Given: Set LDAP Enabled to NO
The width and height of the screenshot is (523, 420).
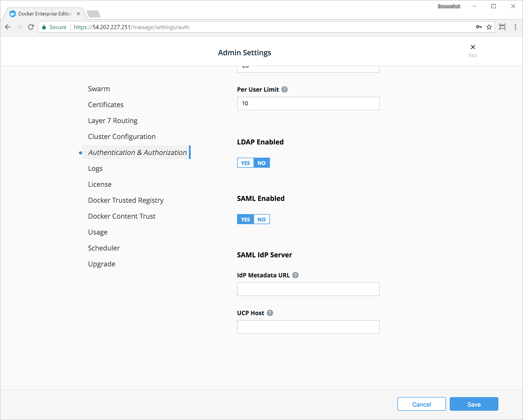Looking at the screenshot, I should 261,163.
